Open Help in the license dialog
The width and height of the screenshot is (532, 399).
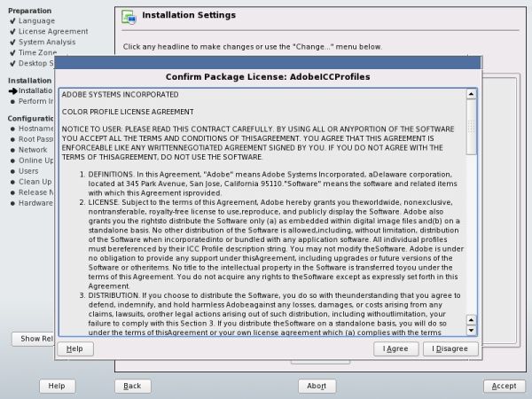(x=75, y=348)
